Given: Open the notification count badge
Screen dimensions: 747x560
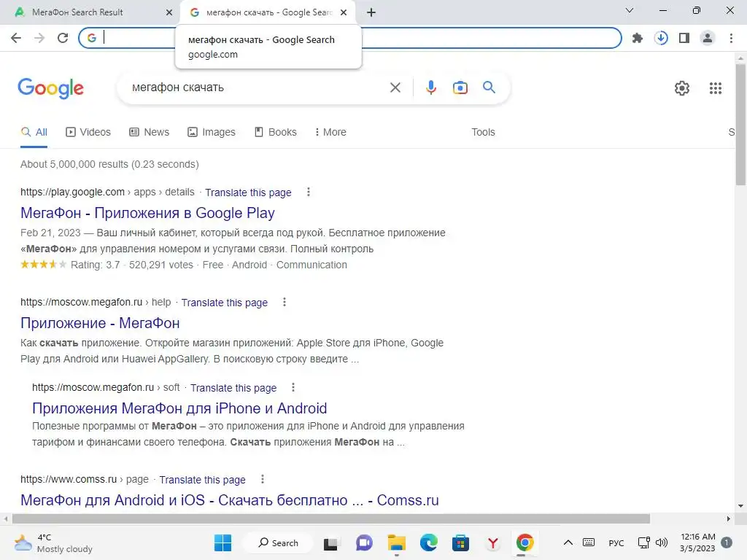Looking at the screenshot, I should pos(727,542).
